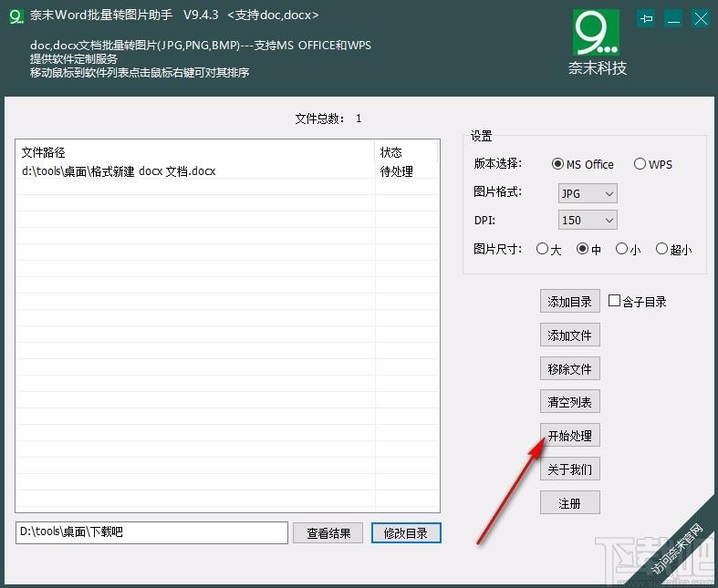Start conversion with 开始处理 button
The image size is (718, 588).
point(569,435)
